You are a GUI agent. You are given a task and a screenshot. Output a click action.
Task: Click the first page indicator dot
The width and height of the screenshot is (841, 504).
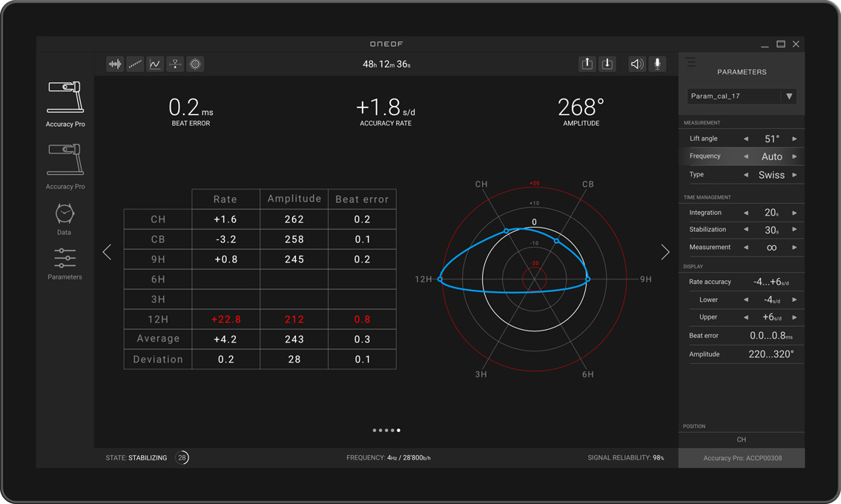click(375, 430)
